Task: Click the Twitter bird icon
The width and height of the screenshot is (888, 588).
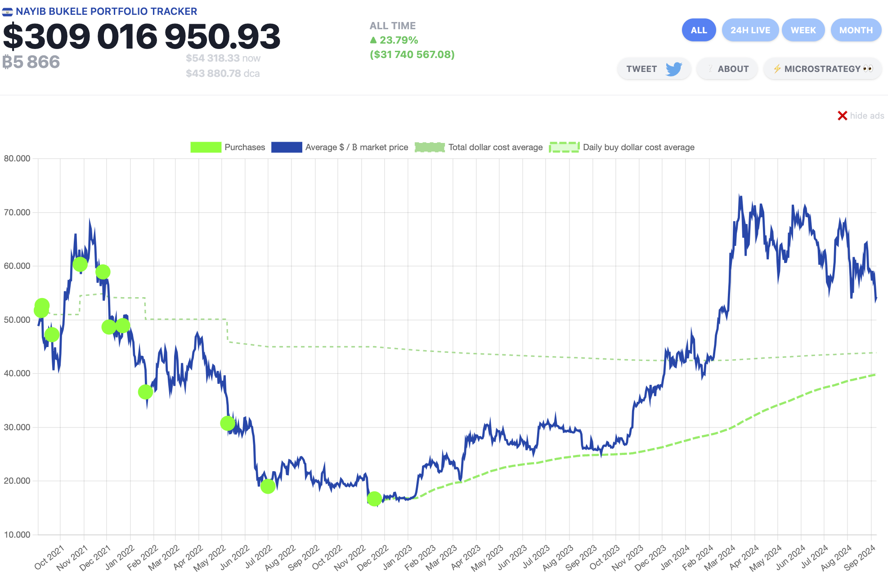Action: click(673, 69)
